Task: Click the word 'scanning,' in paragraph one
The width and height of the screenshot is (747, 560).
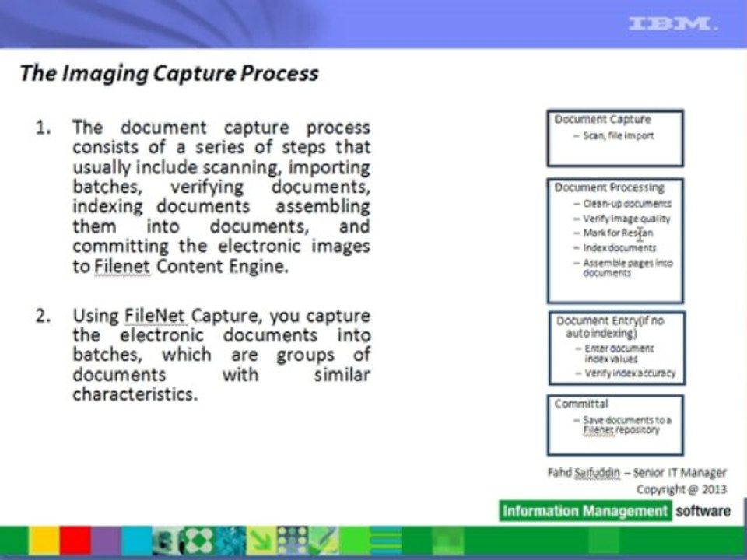Action: click(x=242, y=168)
